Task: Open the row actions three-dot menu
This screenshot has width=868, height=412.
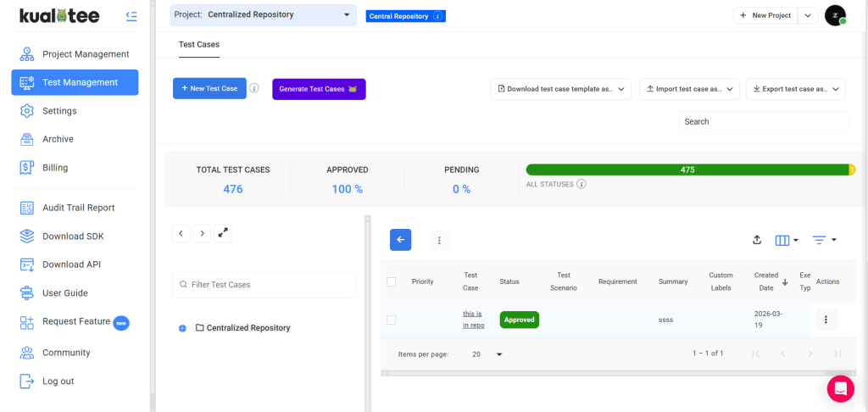Action: tap(826, 320)
